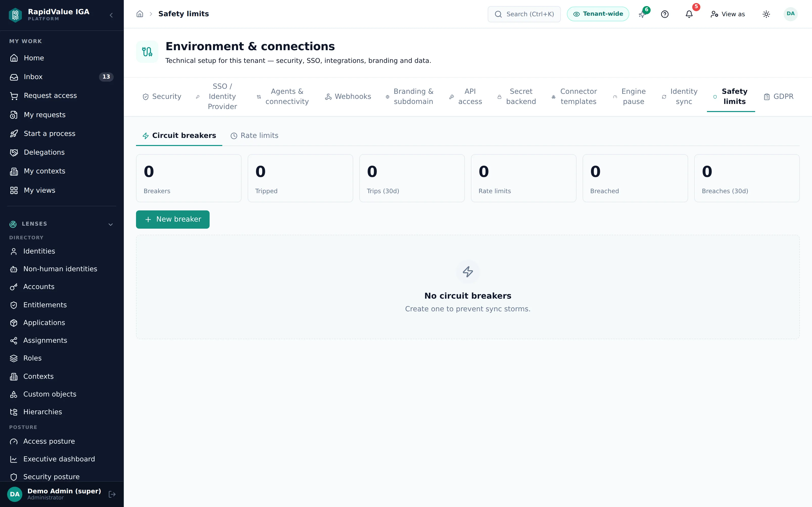The image size is (812, 507).
Task: Click the Tripped stat card
Action: pos(300,178)
